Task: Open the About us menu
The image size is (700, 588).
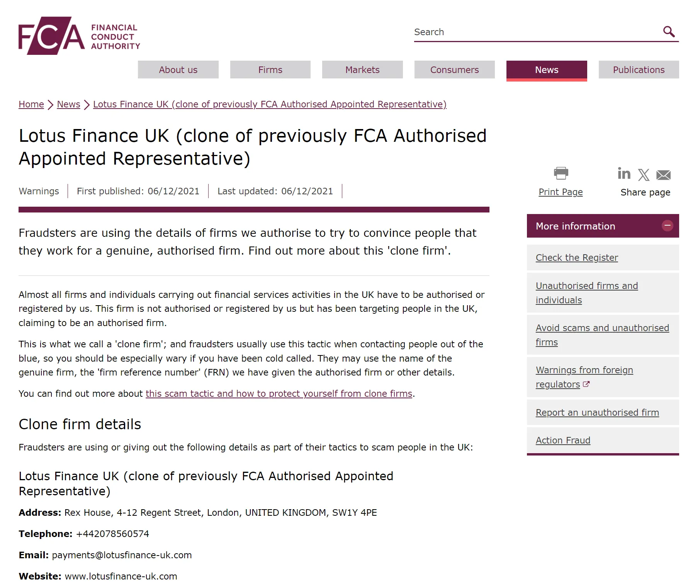Action: coord(178,70)
